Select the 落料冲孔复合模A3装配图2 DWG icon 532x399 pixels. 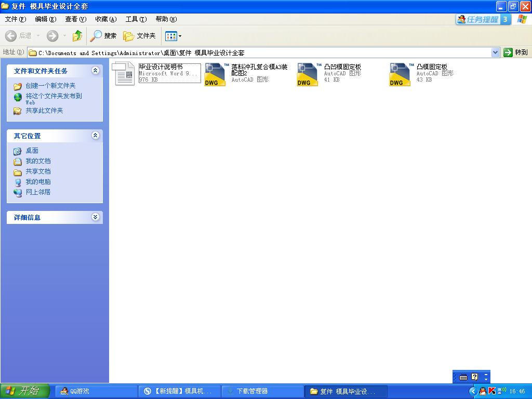(x=216, y=74)
